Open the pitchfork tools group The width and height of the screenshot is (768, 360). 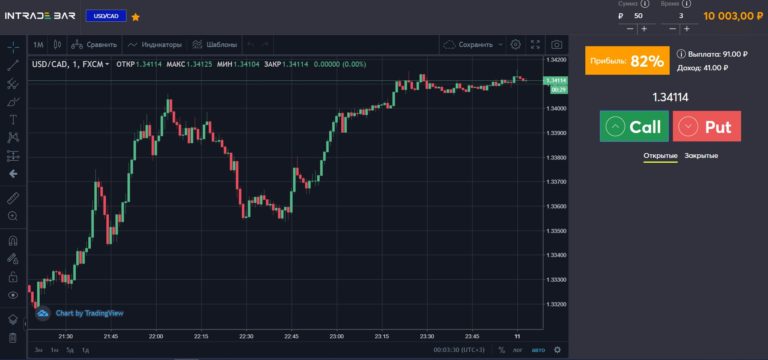tap(13, 83)
